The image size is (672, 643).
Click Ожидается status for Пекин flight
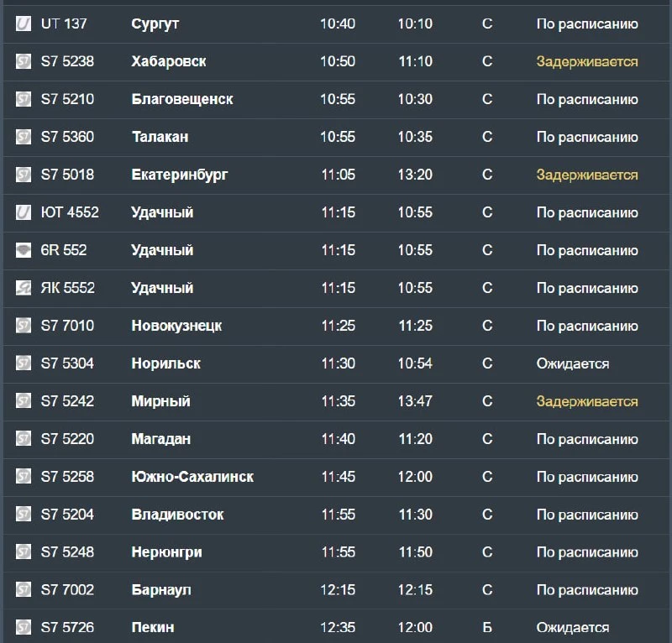(573, 627)
